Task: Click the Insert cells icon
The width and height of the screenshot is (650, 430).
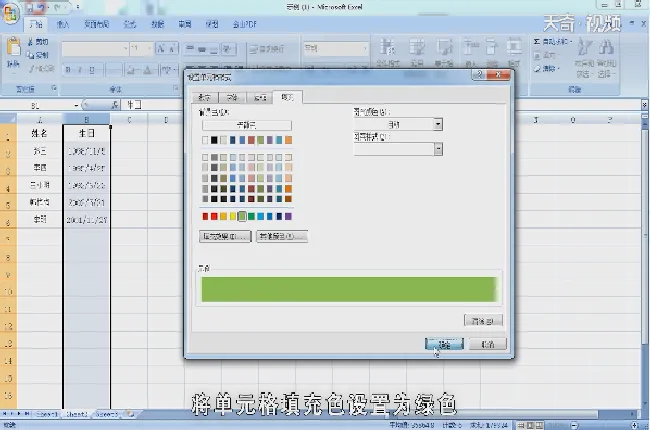Action: click(471, 47)
